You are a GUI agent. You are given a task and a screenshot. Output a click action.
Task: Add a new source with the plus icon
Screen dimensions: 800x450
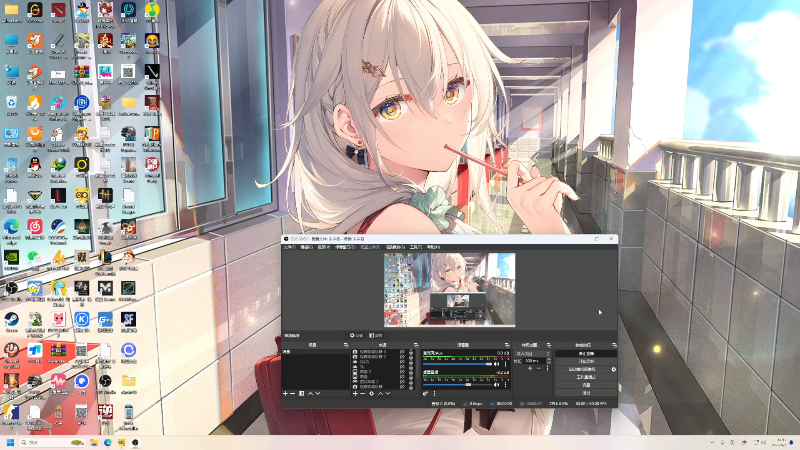355,393
